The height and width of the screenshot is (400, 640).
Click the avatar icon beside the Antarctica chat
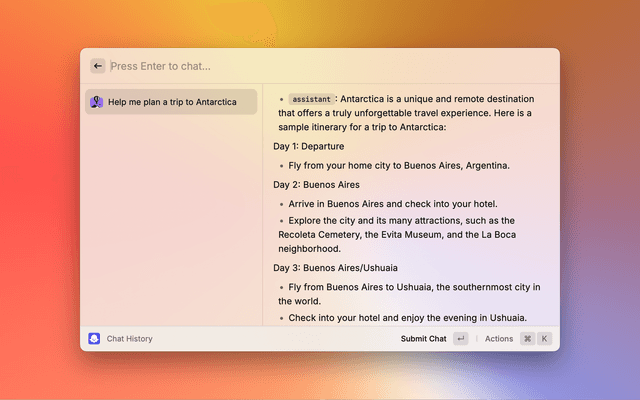pyautogui.click(x=96, y=102)
